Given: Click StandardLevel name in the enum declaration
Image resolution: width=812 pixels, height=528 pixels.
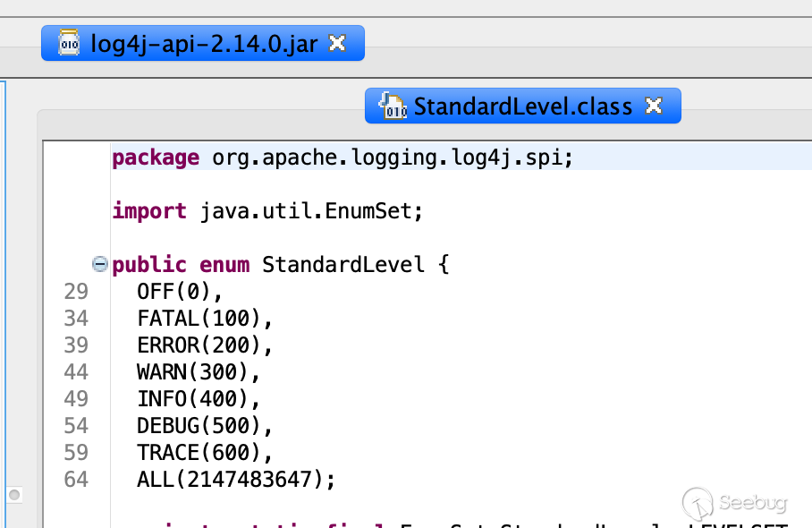Looking at the screenshot, I should point(343,265).
